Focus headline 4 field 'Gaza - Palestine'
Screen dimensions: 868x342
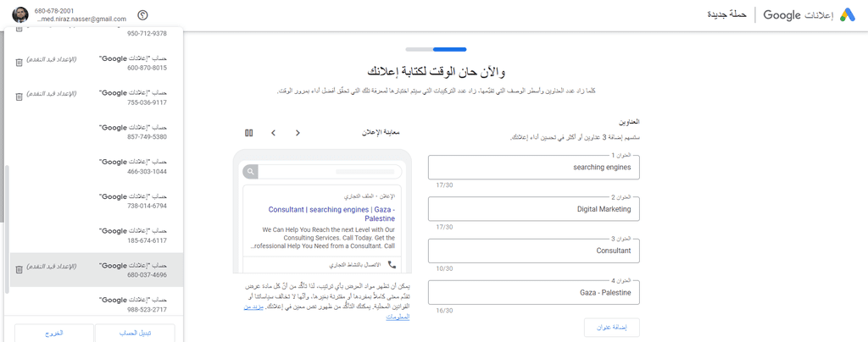534,293
